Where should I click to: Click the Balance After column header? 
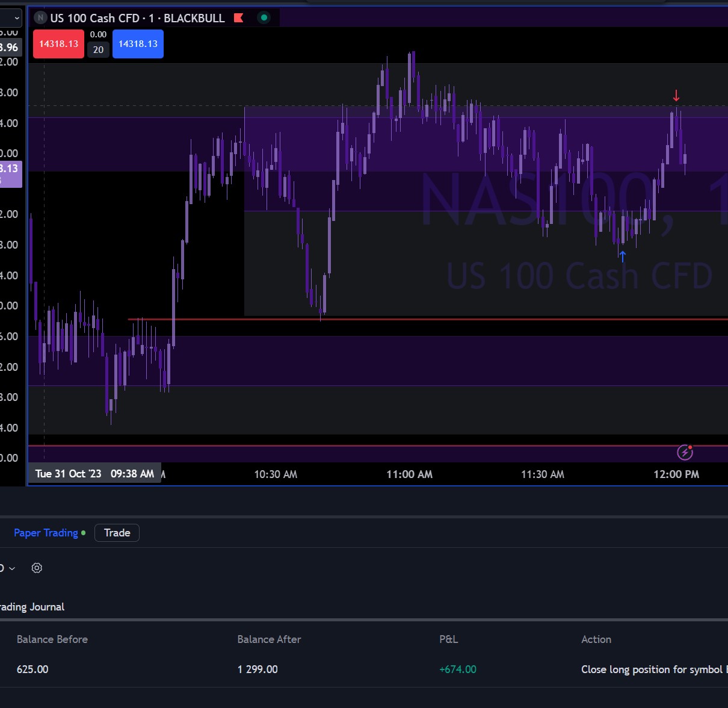pos(269,639)
